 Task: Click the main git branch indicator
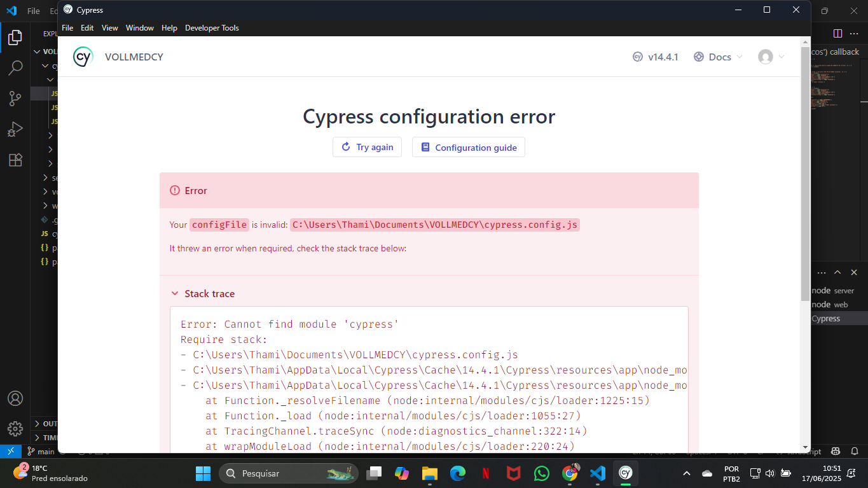(41, 451)
